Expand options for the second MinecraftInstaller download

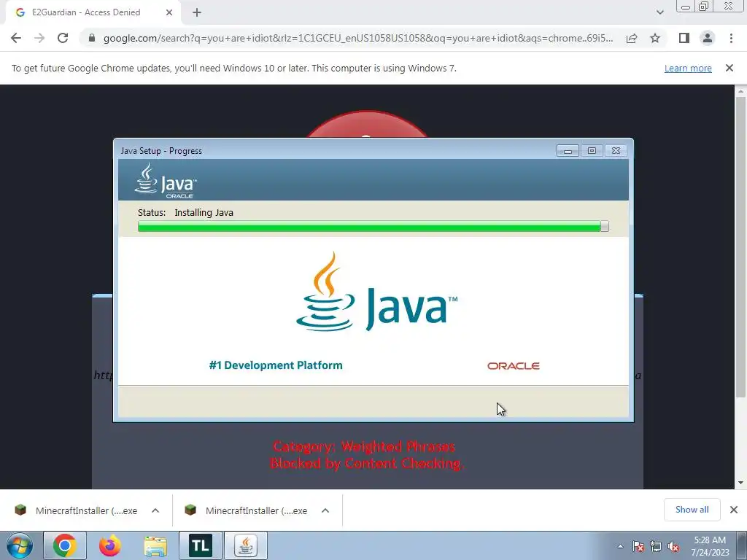[325, 510]
